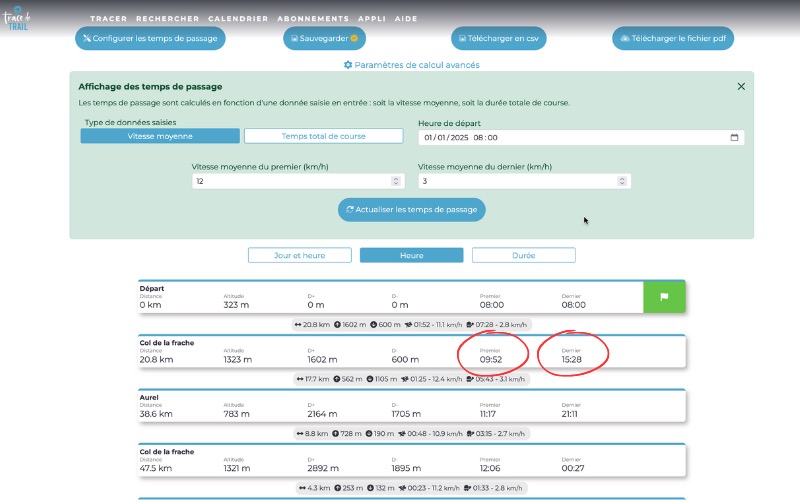Click the cloud icon on Télécharger le fichier pdf
The width and height of the screenshot is (800, 500).
pyautogui.click(x=625, y=38)
